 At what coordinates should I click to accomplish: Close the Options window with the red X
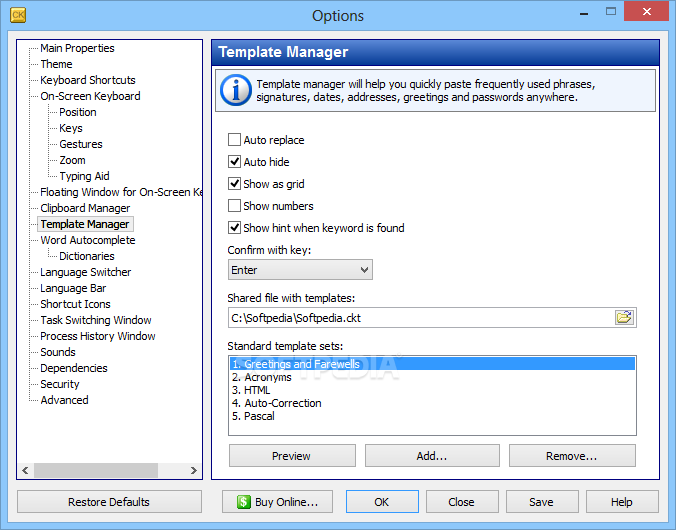pos(646,11)
